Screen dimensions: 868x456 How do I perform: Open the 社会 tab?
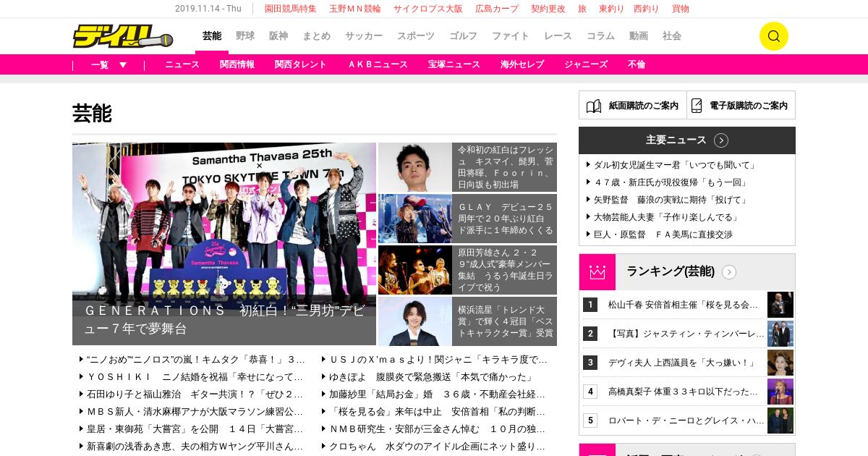point(672,36)
